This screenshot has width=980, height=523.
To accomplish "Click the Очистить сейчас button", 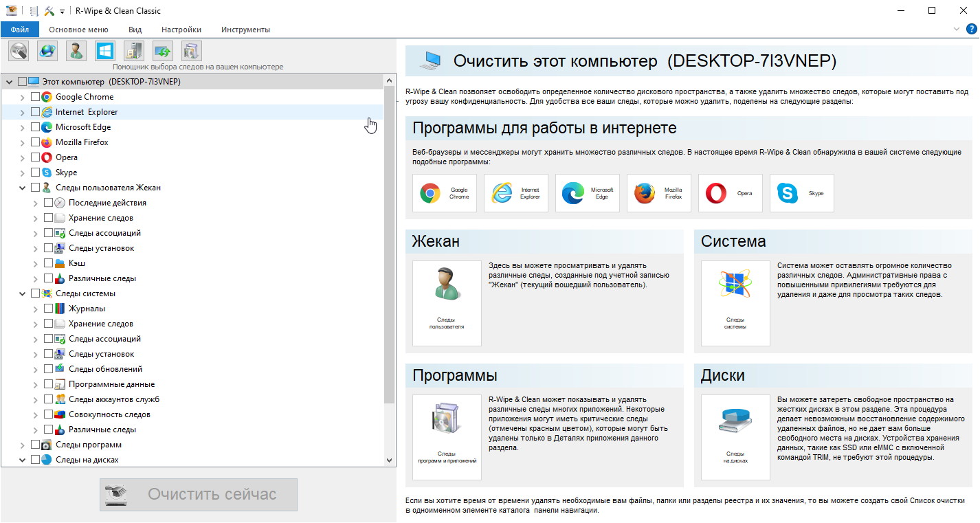I will point(199,494).
